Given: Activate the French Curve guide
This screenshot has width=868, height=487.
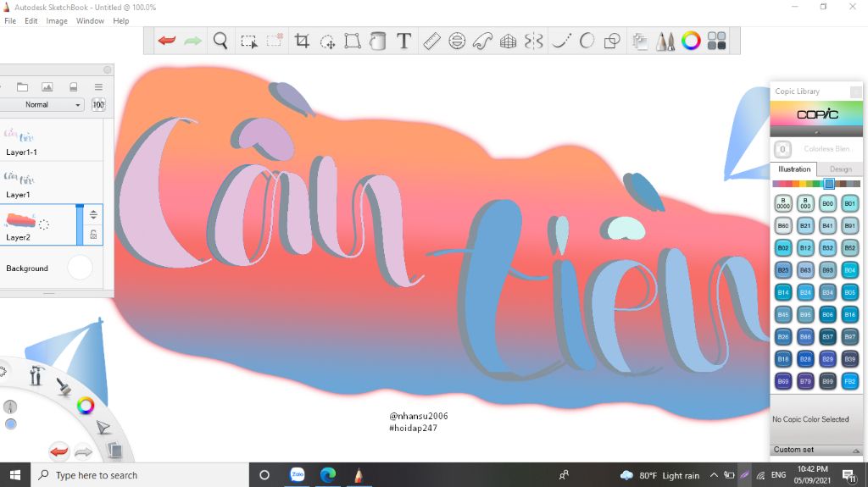Looking at the screenshot, I should [482, 41].
